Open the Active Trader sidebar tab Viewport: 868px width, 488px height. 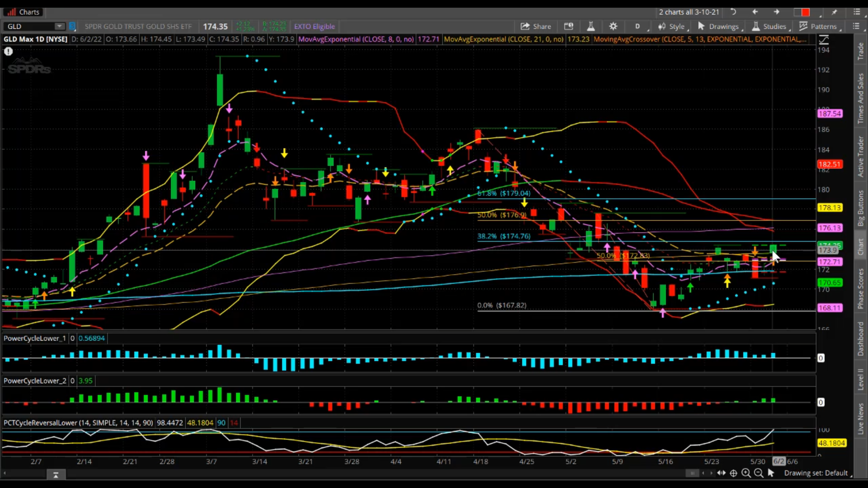tap(860, 156)
